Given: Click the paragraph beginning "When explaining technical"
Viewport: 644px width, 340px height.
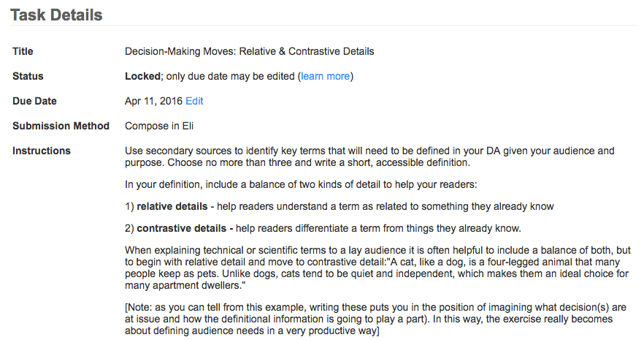Looking at the screenshot, I should click(x=377, y=268).
